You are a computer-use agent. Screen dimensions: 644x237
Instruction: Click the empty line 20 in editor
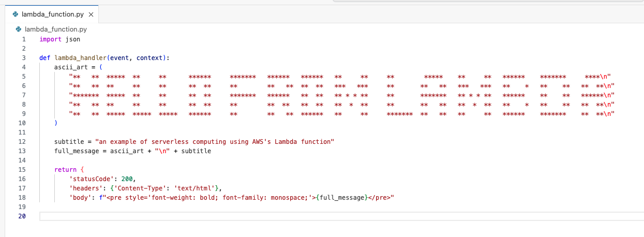(341, 216)
